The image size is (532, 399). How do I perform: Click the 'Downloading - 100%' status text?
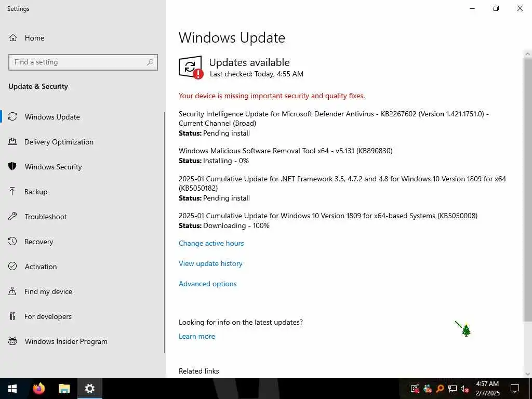(x=236, y=225)
